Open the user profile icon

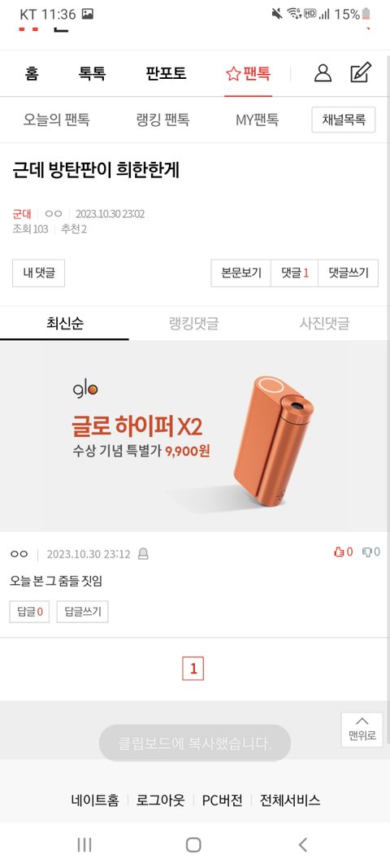[323, 72]
